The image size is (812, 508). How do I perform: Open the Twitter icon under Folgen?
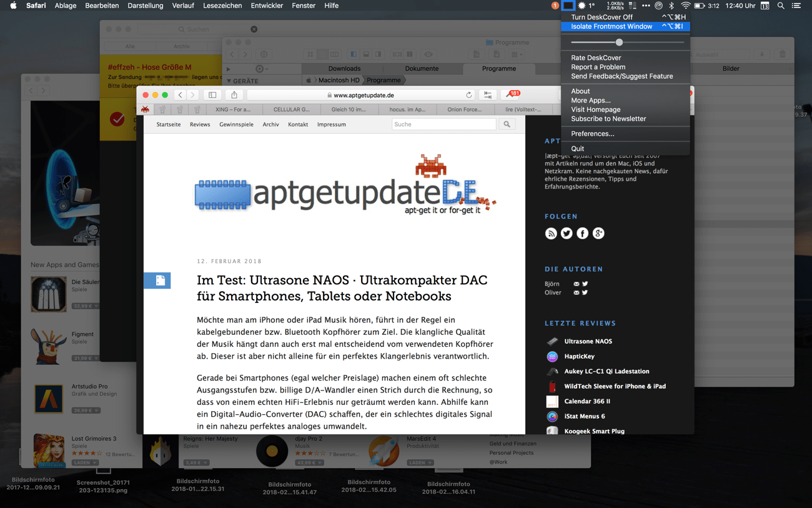point(567,233)
